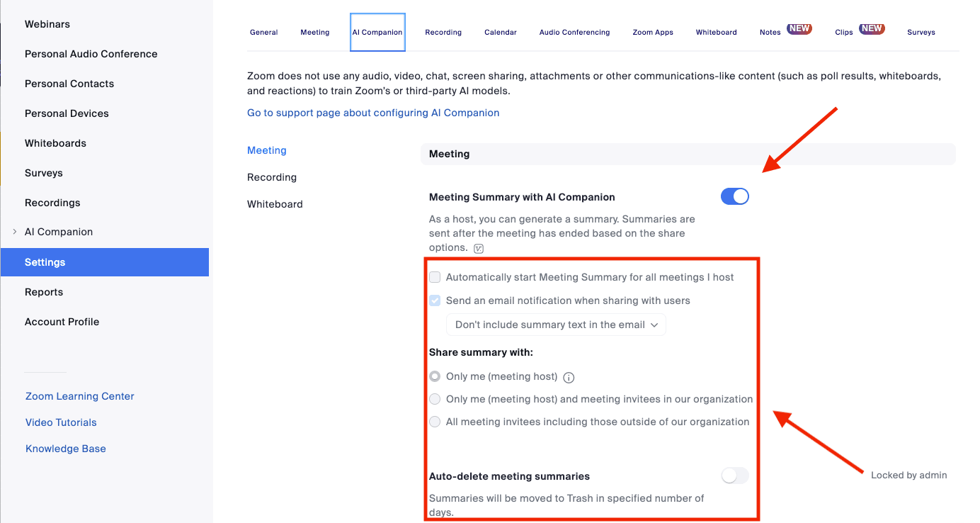Select Only me (meeting host) radio button
The width and height of the screenshot is (980, 523).
(435, 376)
